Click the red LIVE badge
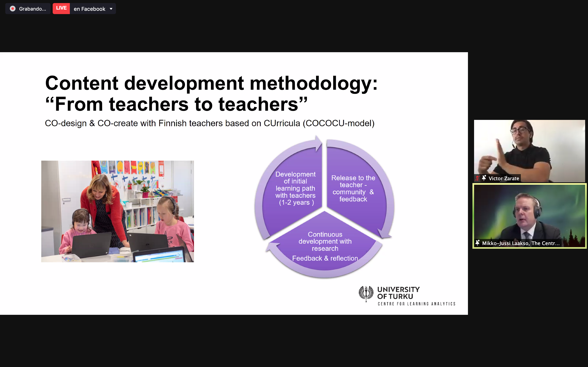 [61, 8]
